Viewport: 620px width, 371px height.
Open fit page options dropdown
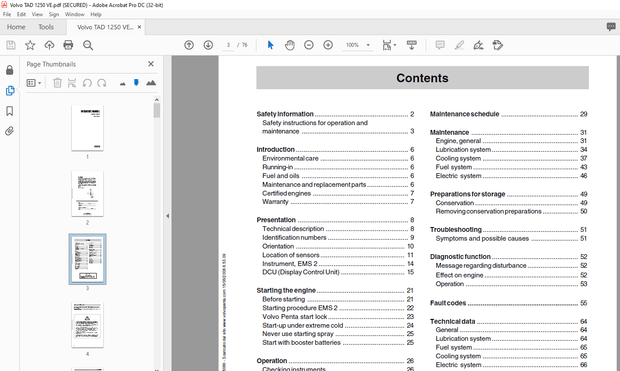(389, 45)
